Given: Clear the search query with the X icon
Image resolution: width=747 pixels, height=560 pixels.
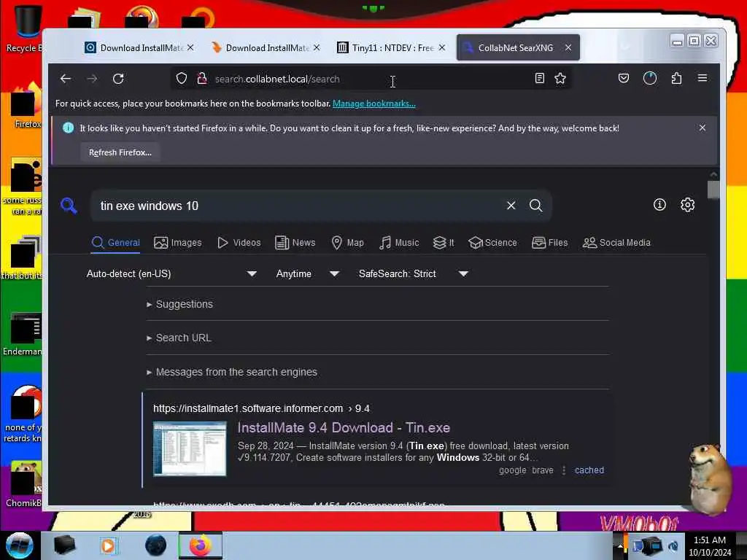Looking at the screenshot, I should pos(511,205).
